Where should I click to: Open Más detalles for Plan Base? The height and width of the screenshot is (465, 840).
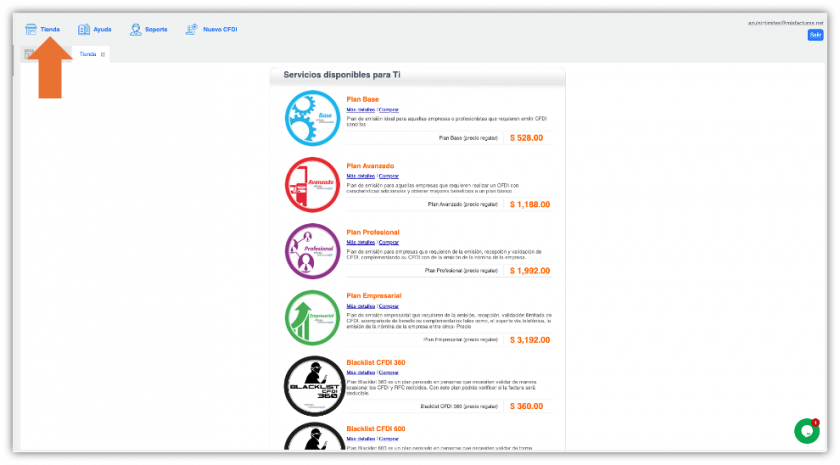[361, 110]
